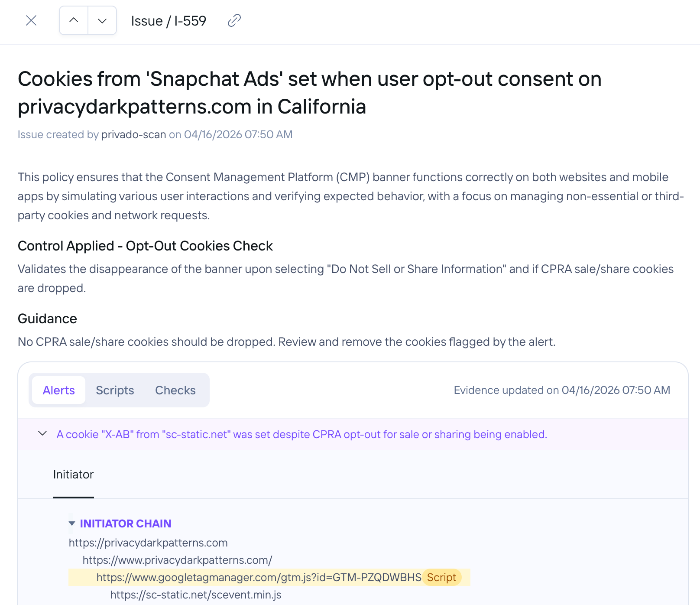Image resolution: width=700 pixels, height=605 pixels.
Task: Click the issue title heading
Action: (x=309, y=93)
